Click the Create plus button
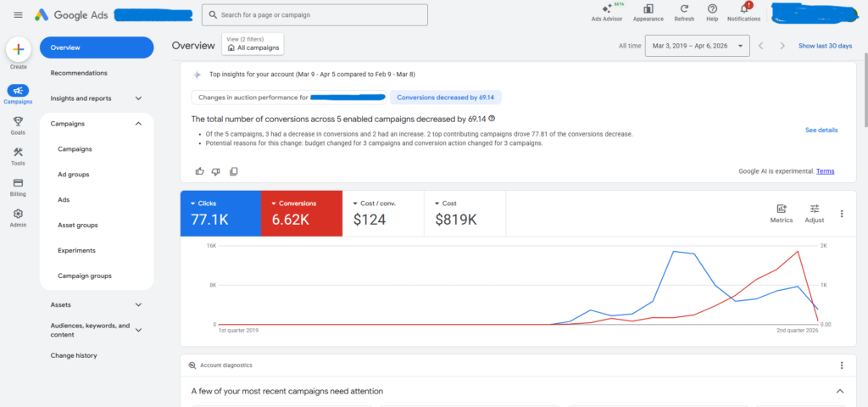Screen dimensions: 868x407 [x=18, y=49]
